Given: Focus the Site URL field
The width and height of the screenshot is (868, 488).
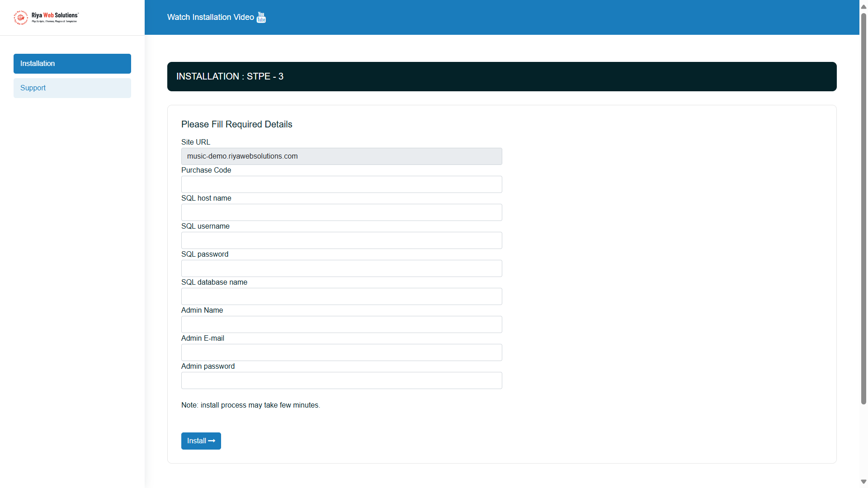Looking at the screenshot, I should (x=341, y=156).
